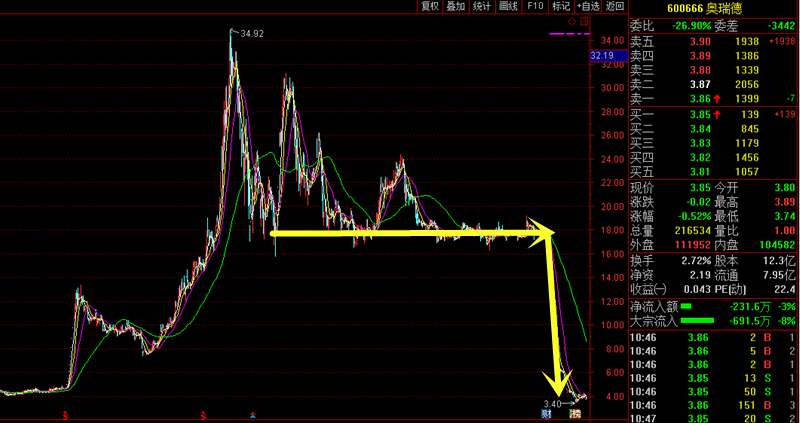Screen dimensions: 800x423
Task: Select the 画线 drawing tool
Action: tap(508, 6)
